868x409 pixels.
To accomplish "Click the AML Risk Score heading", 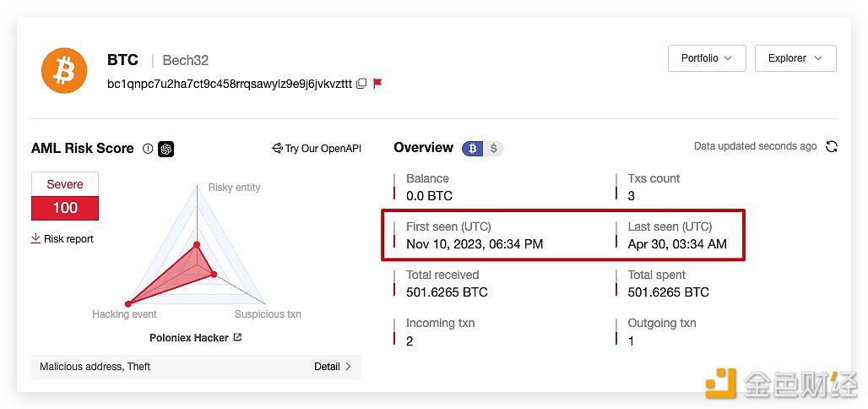I will click(83, 148).
